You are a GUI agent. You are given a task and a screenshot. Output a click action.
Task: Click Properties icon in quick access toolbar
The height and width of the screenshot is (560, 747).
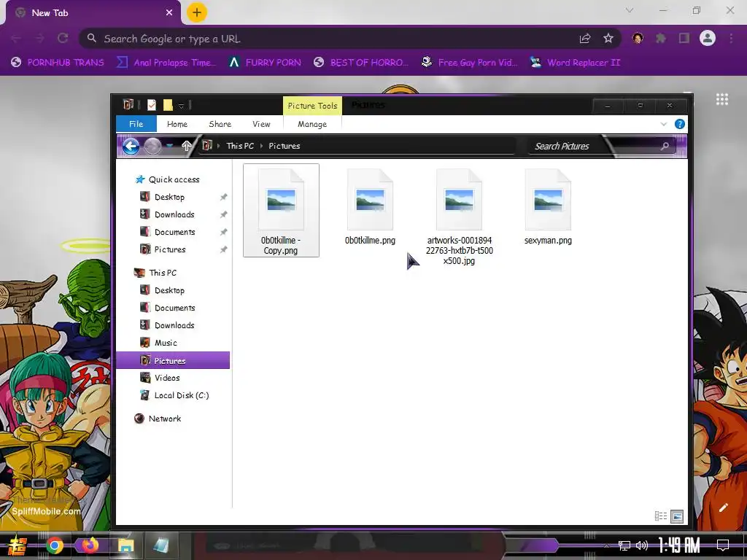[152, 105]
